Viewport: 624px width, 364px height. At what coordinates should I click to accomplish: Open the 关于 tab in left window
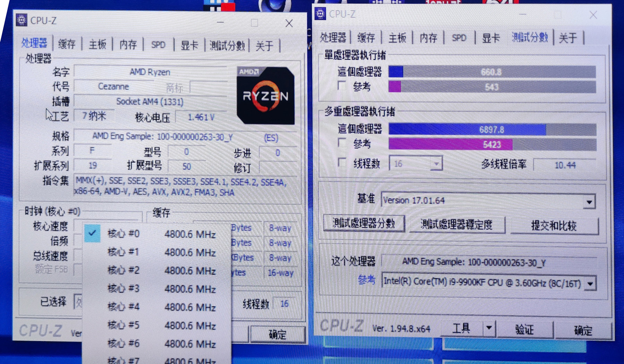[x=265, y=46]
